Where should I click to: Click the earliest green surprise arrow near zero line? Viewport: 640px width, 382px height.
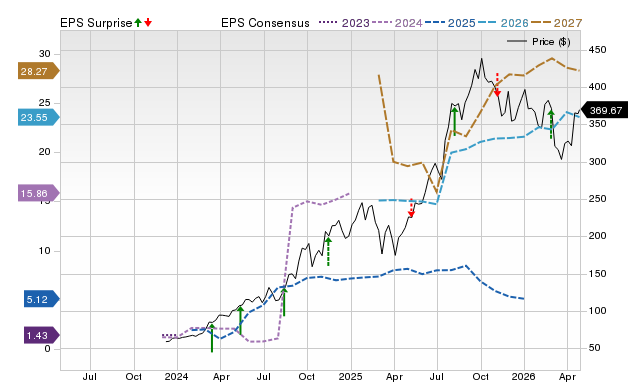(x=212, y=338)
